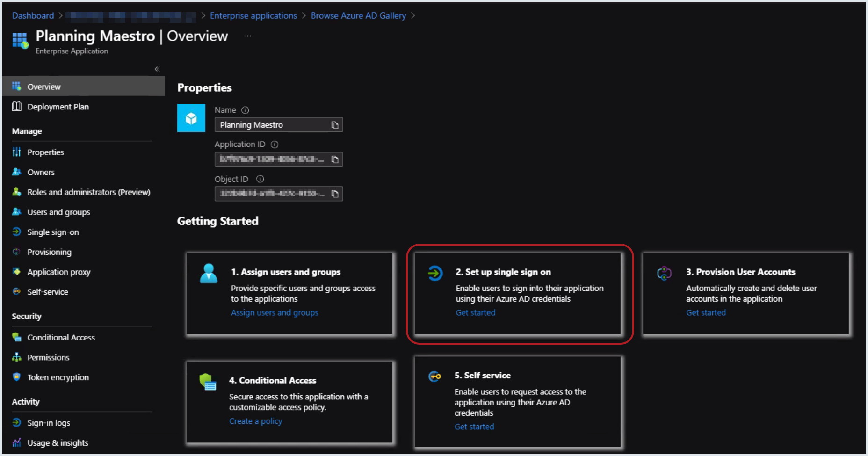868x456 pixels.
Task: Click the '1. Assign users and groups' heading
Action: click(286, 272)
